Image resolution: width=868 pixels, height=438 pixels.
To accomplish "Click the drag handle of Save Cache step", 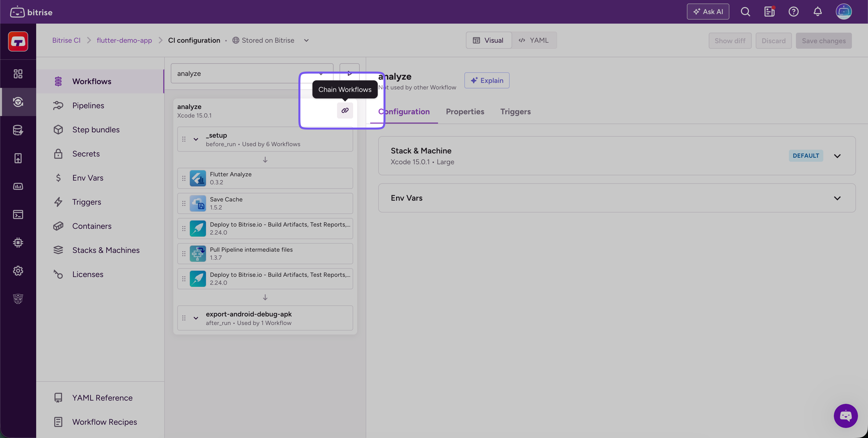I will pyautogui.click(x=184, y=203).
